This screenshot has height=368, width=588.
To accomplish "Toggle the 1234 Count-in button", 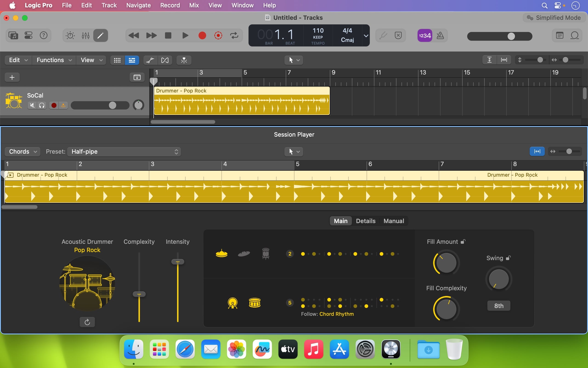I will [x=425, y=35].
